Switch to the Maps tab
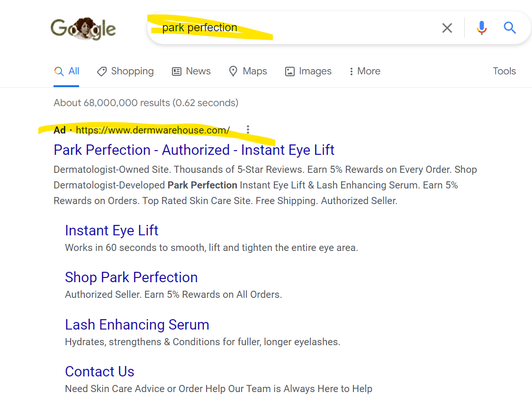Image resolution: width=532 pixels, height=411 pixels. point(248,71)
